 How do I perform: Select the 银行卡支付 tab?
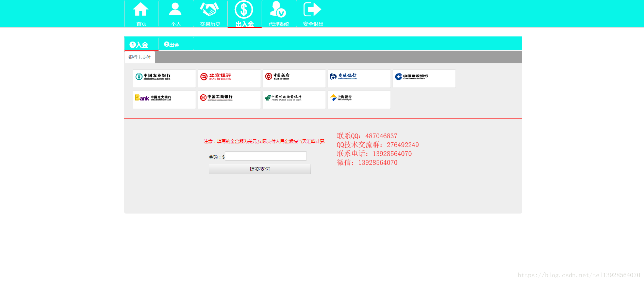click(139, 57)
